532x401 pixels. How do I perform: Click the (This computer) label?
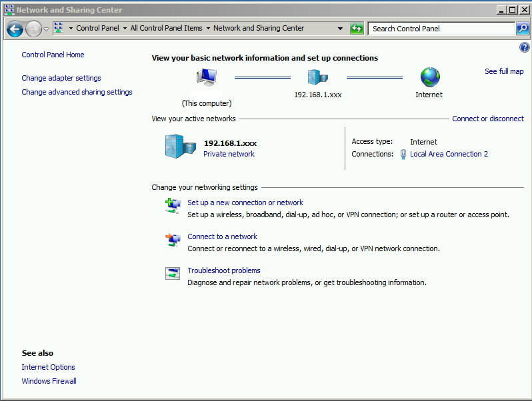tap(207, 103)
